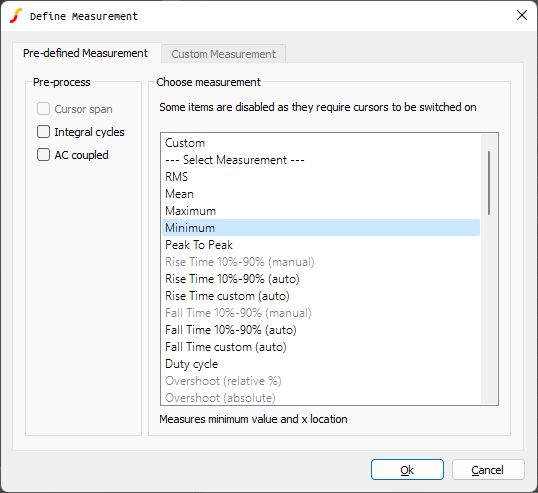Select Fall Time 10%-90% (auto)

tap(321, 330)
